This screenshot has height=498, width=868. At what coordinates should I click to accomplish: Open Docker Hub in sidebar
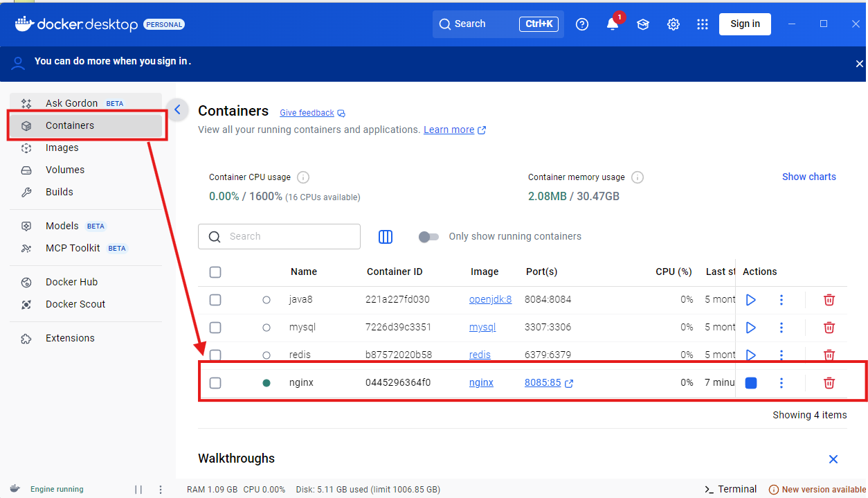(86, 282)
